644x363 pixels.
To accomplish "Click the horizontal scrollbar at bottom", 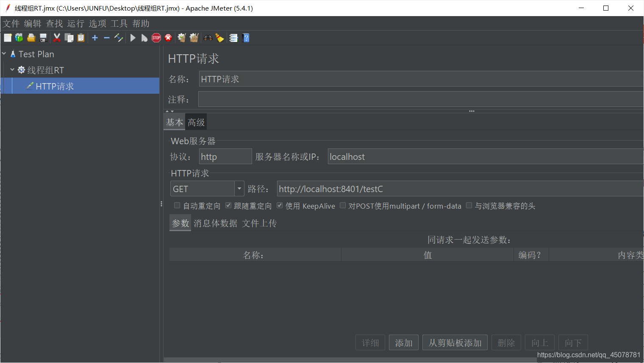I will click(350, 360).
